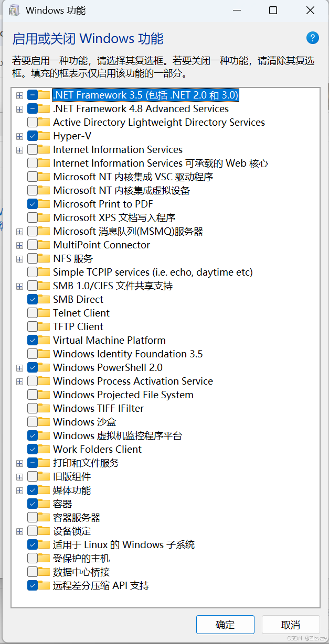The width and height of the screenshot is (329, 644).
Task: Click folder icon beside NFS 服务
Action: [45, 258]
